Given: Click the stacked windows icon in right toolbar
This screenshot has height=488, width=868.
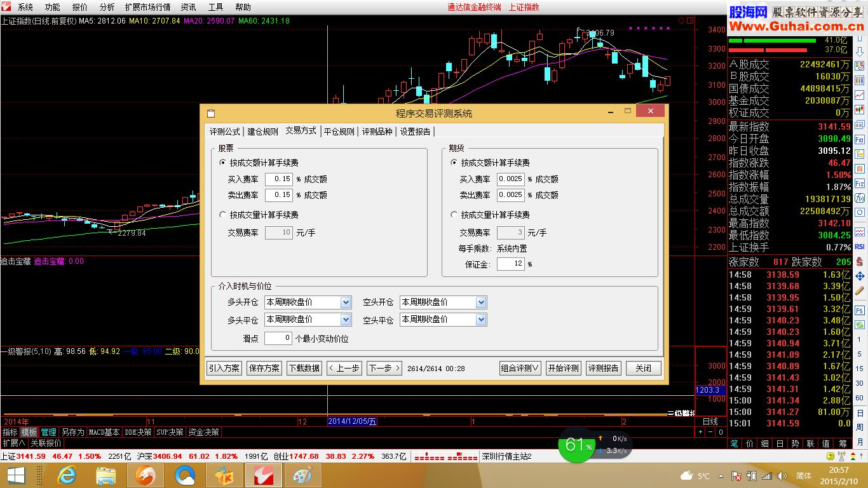Looking at the screenshot, I should click(860, 125).
